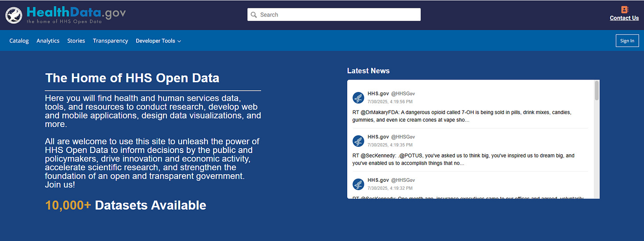This screenshot has width=644, height=241.
Task: Click the orange contact book icon
Action: pyautogui.click(x=625, y=9)
